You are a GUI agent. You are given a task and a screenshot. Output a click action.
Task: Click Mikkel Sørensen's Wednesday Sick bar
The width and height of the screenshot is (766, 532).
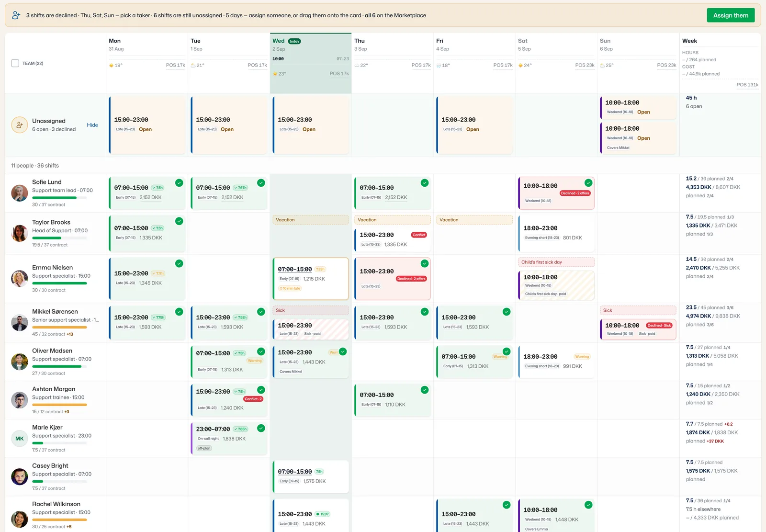tap(311, 310)
